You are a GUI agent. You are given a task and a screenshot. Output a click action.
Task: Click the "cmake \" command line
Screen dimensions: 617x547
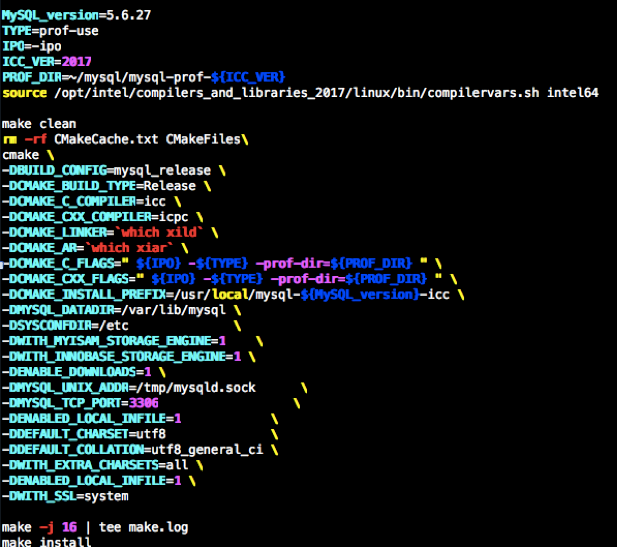28,155
